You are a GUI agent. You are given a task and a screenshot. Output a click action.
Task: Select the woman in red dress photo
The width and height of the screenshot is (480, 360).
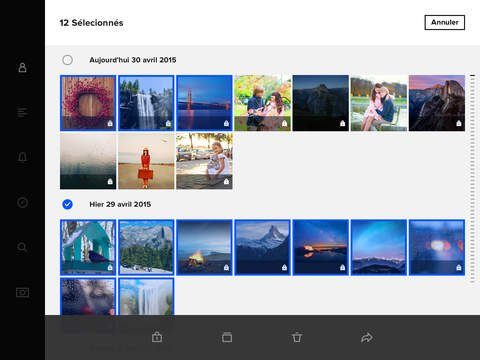click(146, 161)
